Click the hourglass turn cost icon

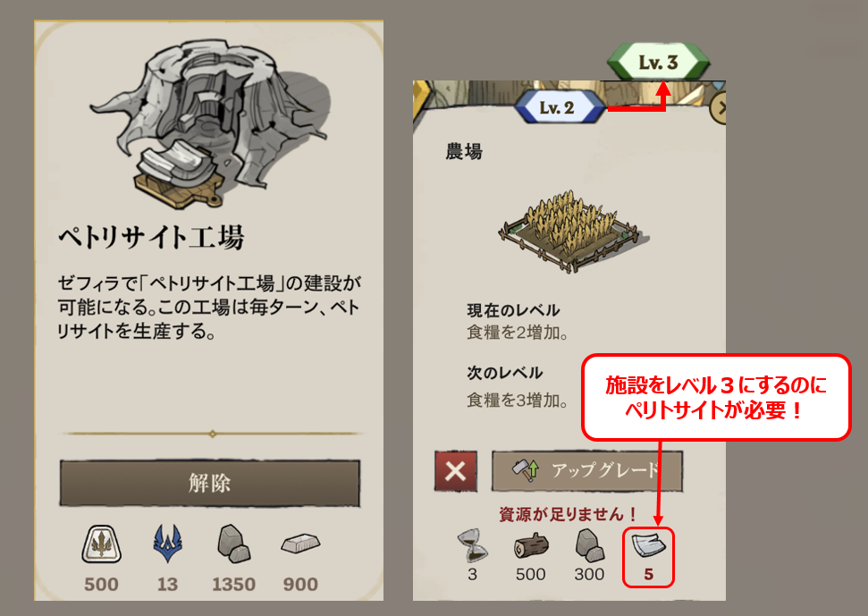click(x=472, y=545)
